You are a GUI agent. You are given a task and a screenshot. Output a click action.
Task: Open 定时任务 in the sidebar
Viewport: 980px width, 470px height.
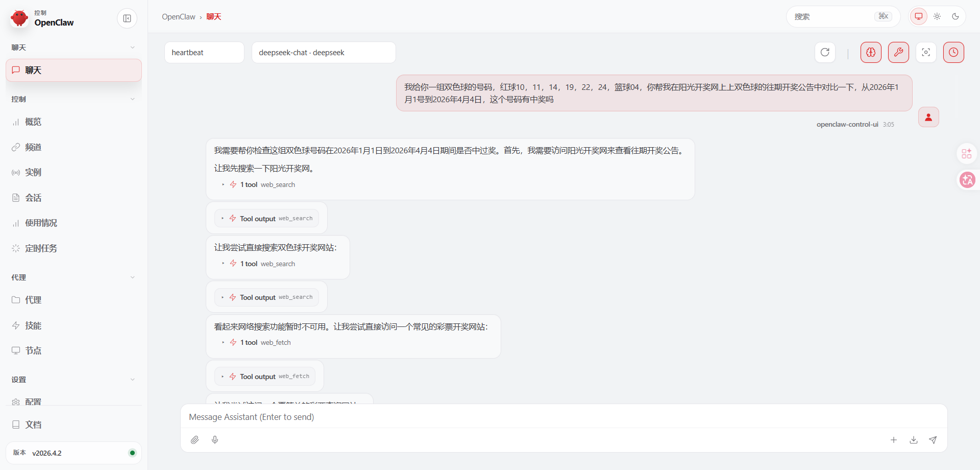(x=41, y=248)
